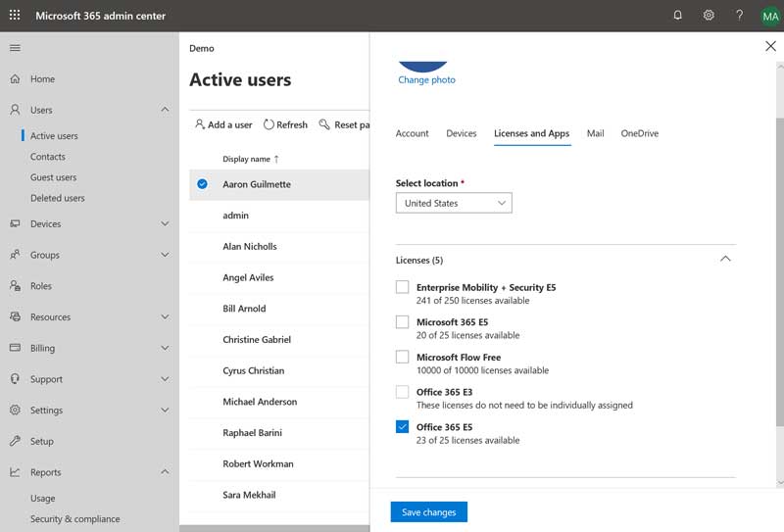The height and width of the screenshot is (532, 784).
Task: Click the Devices icon in sidebar
Action: [x=15, y=223]
